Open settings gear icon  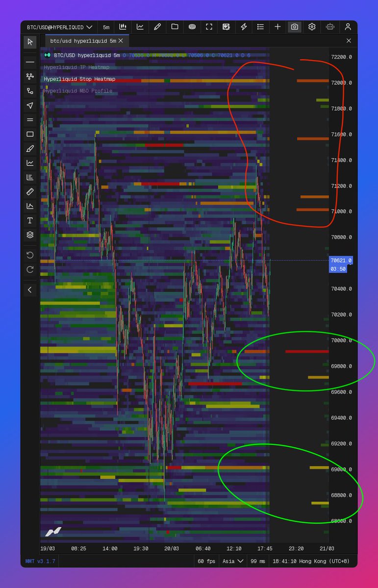coord(312,27)
